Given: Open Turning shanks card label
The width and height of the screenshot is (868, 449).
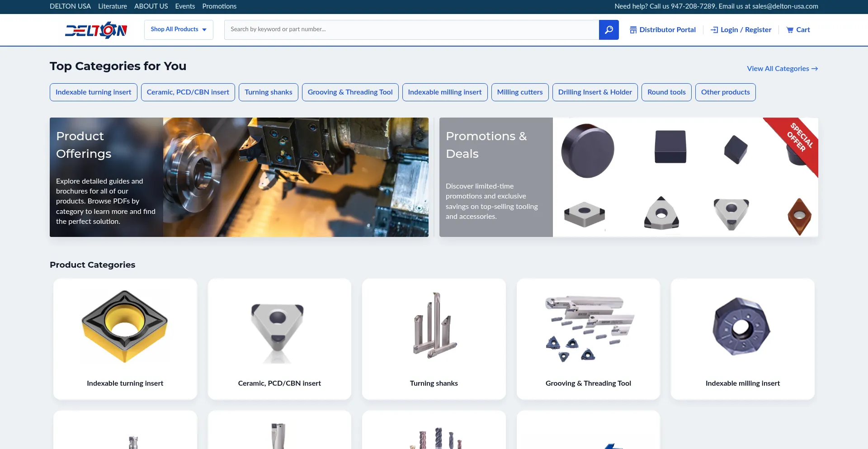Looking at the screenshot, I should 434,383.
